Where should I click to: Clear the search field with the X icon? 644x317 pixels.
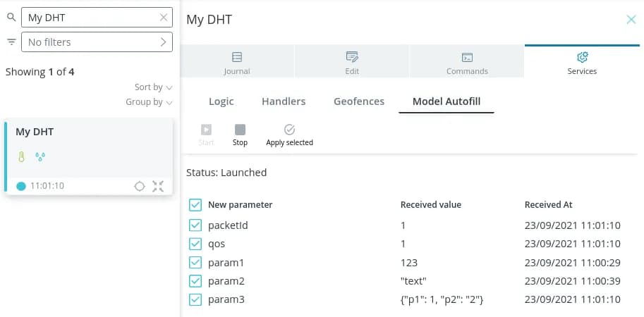point(164,18)
